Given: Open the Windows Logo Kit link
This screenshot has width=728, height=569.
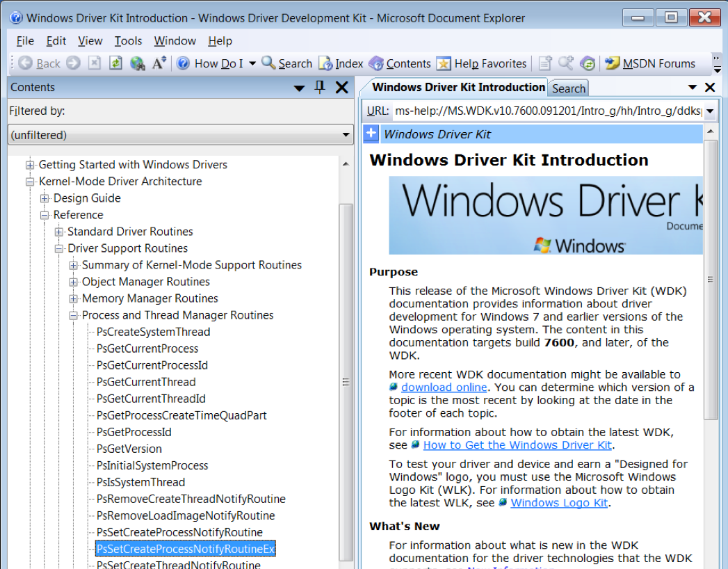Looking at the screenshot, I should point(559,503).
